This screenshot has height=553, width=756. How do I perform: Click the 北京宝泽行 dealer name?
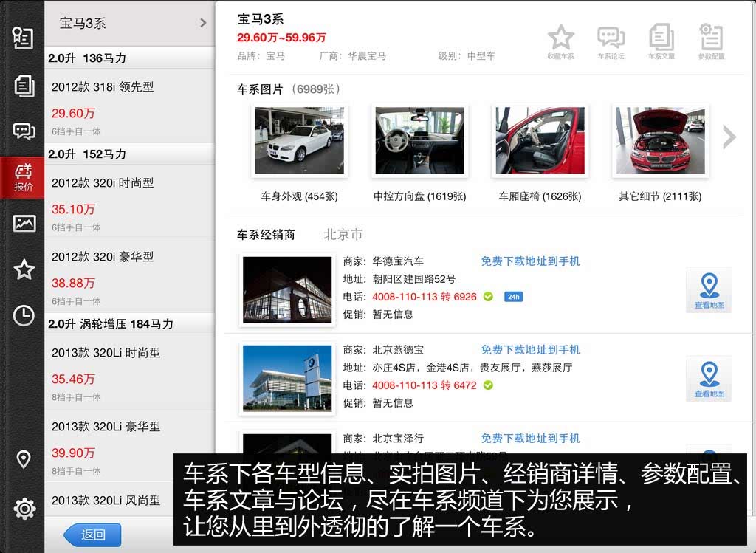click(398, 439)
